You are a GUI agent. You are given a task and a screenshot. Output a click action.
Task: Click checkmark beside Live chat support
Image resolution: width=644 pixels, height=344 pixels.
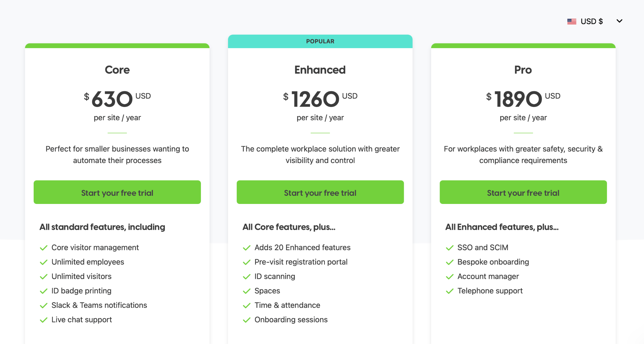(x=43, y=320)
